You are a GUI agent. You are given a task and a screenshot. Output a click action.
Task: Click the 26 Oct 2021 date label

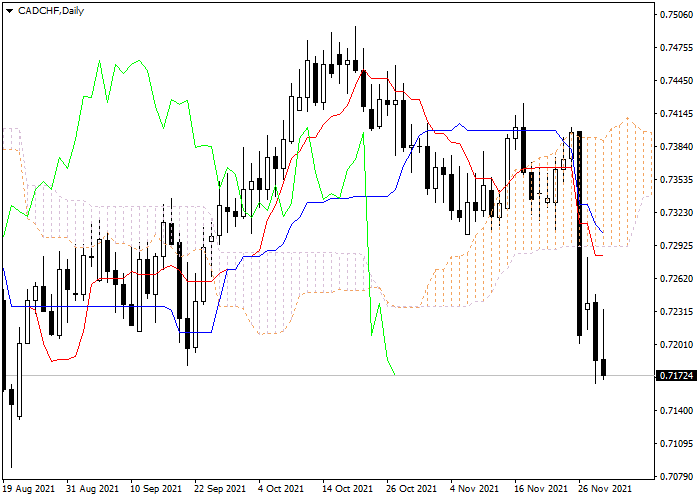(x=411, y=489)
